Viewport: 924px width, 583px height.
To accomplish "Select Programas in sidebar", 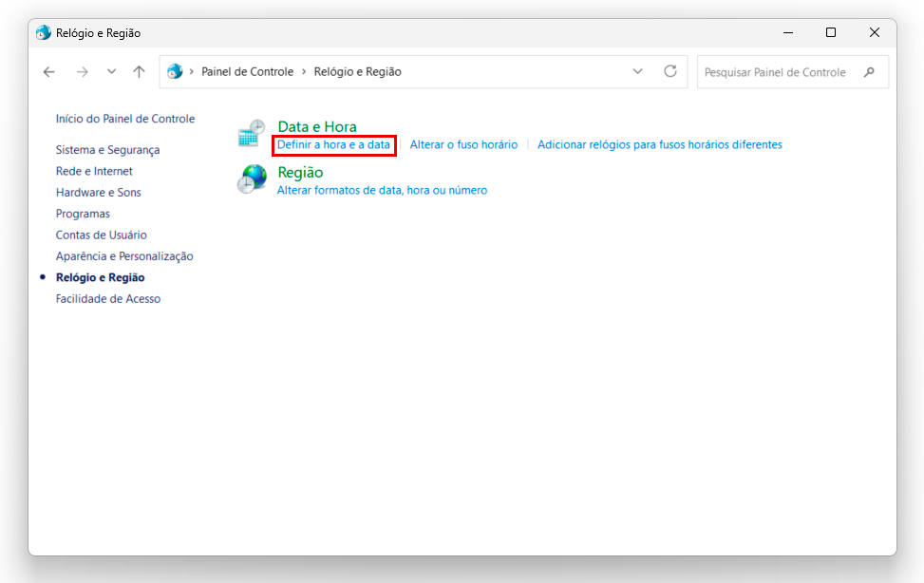I will pos(83,214).
